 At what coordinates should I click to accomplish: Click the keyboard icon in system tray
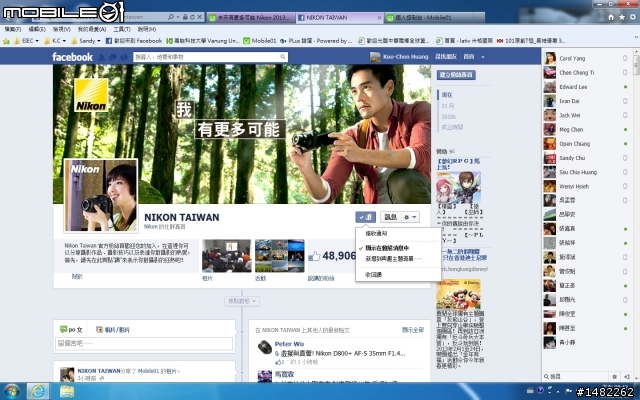[531, 391]
